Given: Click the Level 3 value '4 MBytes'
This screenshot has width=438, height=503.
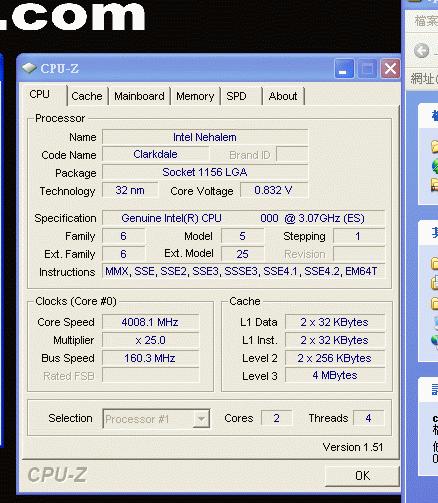Looking at the screenshot, I should [x=335, y=375].
